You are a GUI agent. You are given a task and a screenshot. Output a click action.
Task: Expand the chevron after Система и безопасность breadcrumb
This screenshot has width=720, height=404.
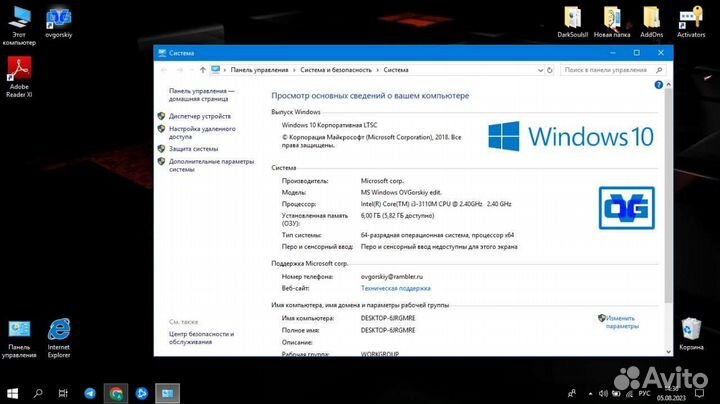(377, 70)
